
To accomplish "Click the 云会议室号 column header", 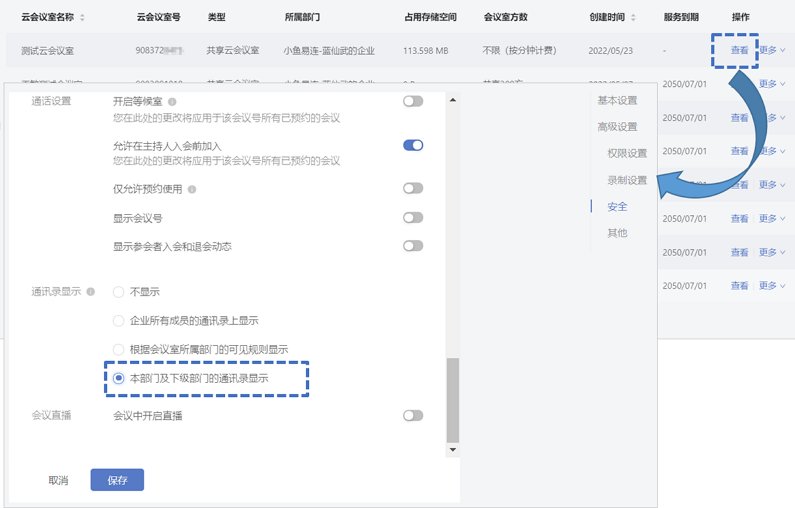I will coord(159,17).
